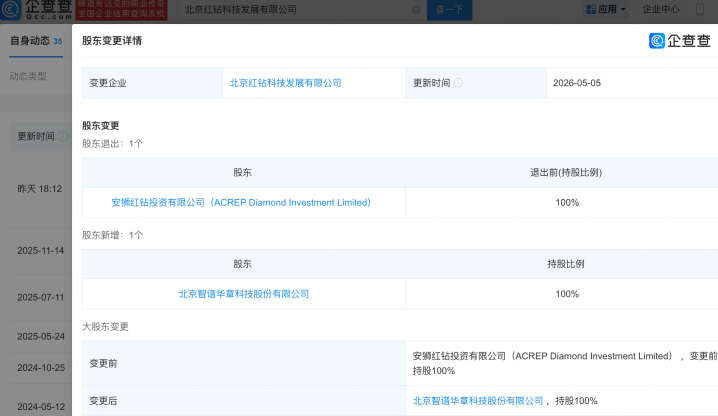Click the 100% value in the new shareholder row

[567, 294]
